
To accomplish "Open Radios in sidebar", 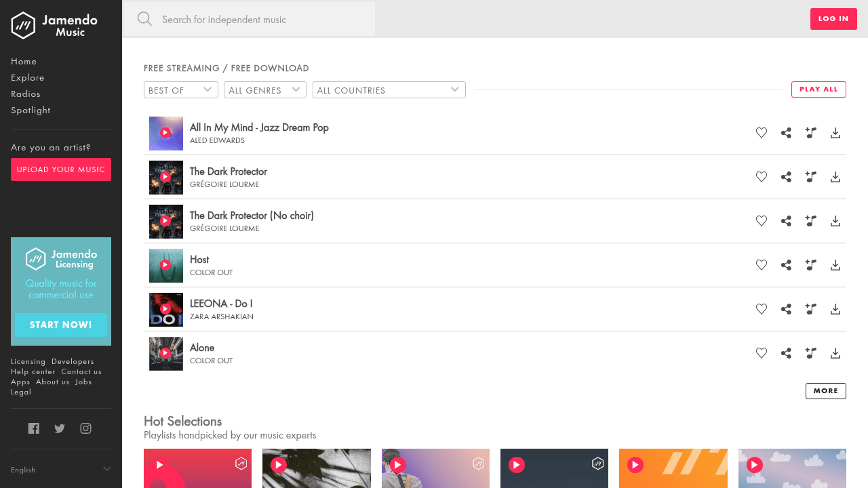I will coord(26,94).
